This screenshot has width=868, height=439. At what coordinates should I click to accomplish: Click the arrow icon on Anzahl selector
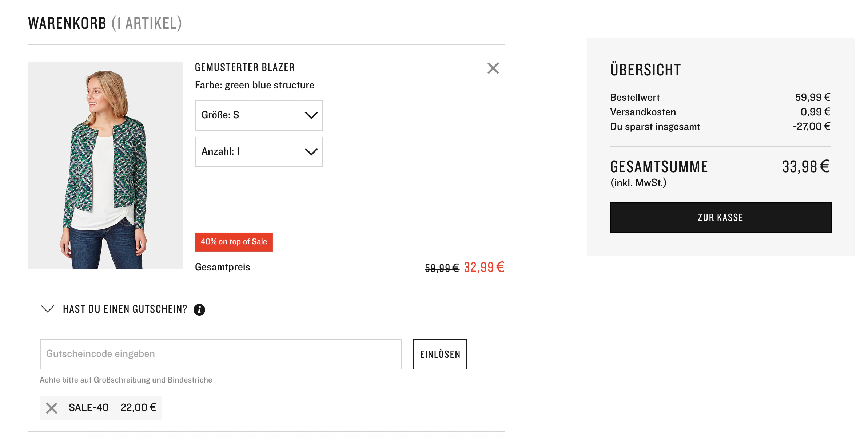tap(311, 152)
